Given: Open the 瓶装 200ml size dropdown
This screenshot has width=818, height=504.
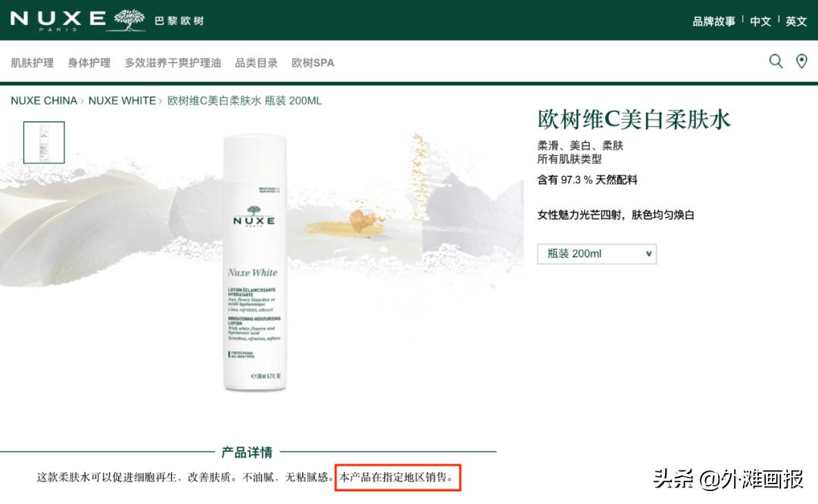Looking at the screenshot, I should (x=597, y=254).
